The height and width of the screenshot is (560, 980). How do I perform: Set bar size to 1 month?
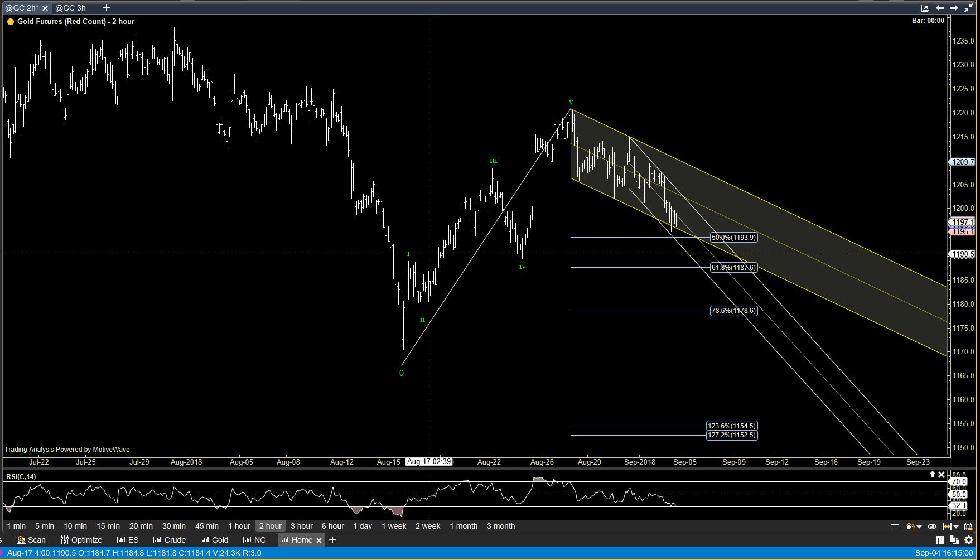pyautogui.click(x=464, y=526)
